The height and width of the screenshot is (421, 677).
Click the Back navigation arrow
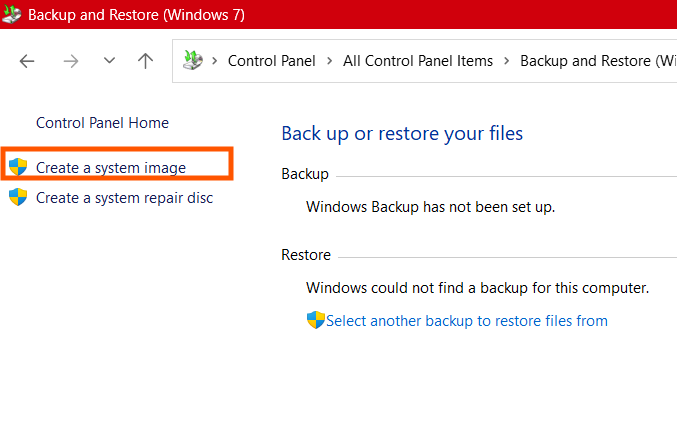(x=27, y=61)
